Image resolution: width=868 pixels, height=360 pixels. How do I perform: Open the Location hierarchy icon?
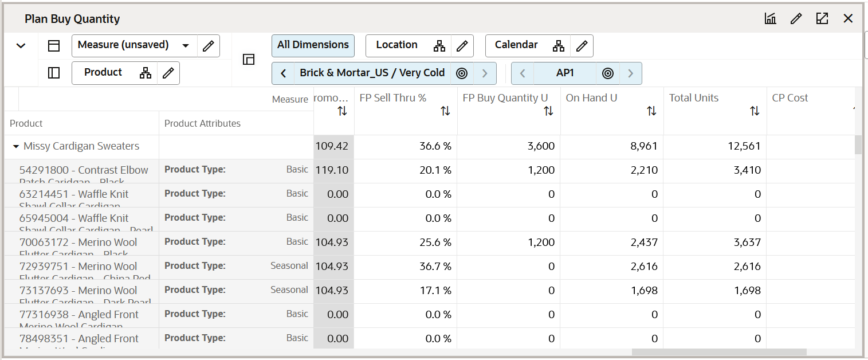439,46
